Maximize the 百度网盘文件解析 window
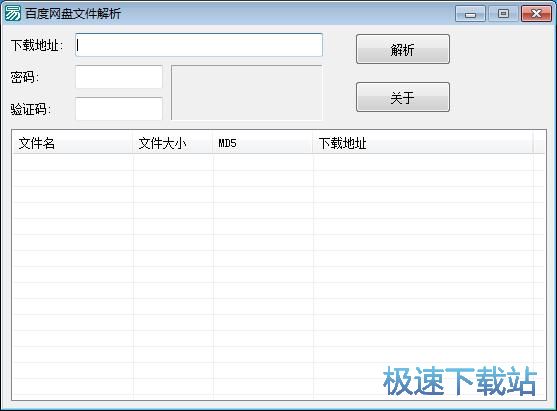Screen dimensions: 557x411 [503, 14]
